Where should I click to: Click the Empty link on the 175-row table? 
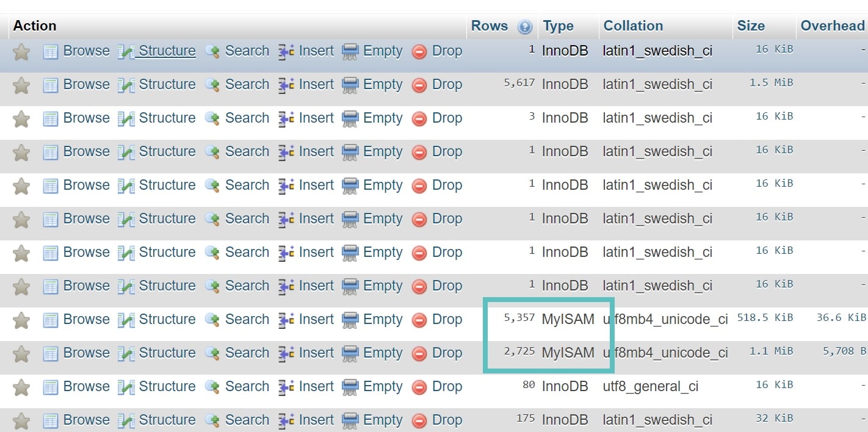[x=383, y=420]
